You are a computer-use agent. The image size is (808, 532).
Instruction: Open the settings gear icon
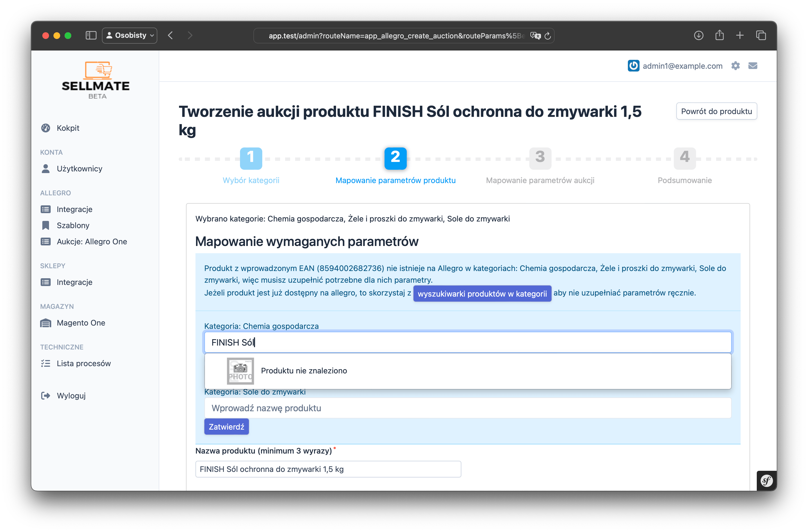click(735, 66)
